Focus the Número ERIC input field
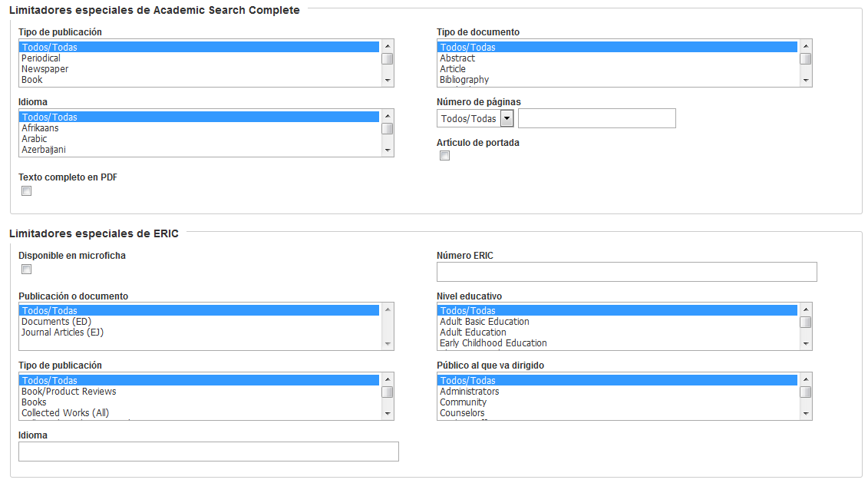Image resolution: width=868 pixels, height=483 pixels. pos(627,272)
